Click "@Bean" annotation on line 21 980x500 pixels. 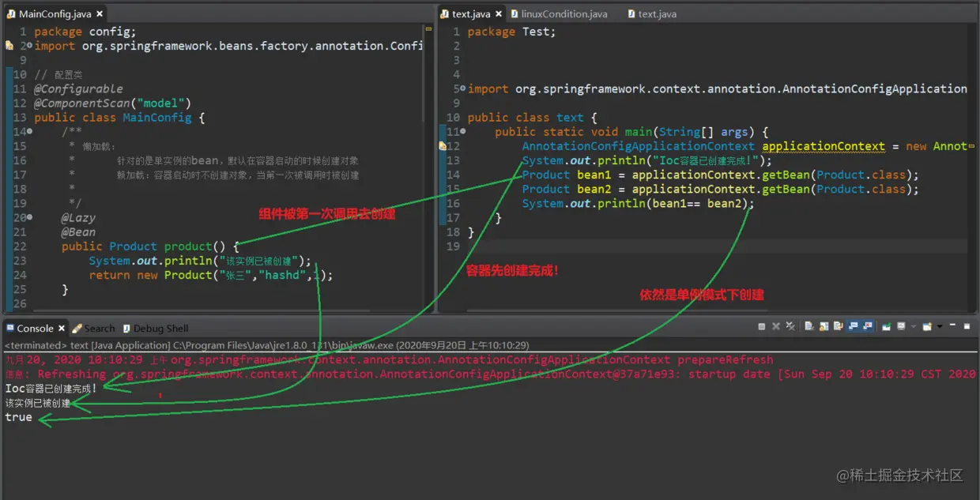pos(77,231)
